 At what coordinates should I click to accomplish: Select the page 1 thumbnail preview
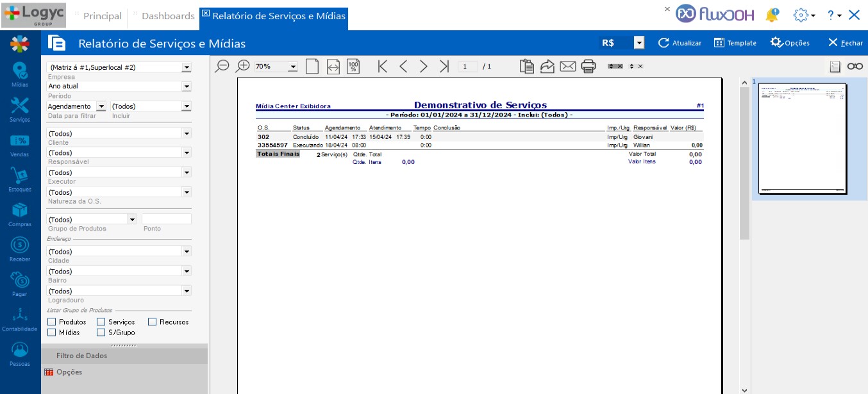(x=803, y=138)
